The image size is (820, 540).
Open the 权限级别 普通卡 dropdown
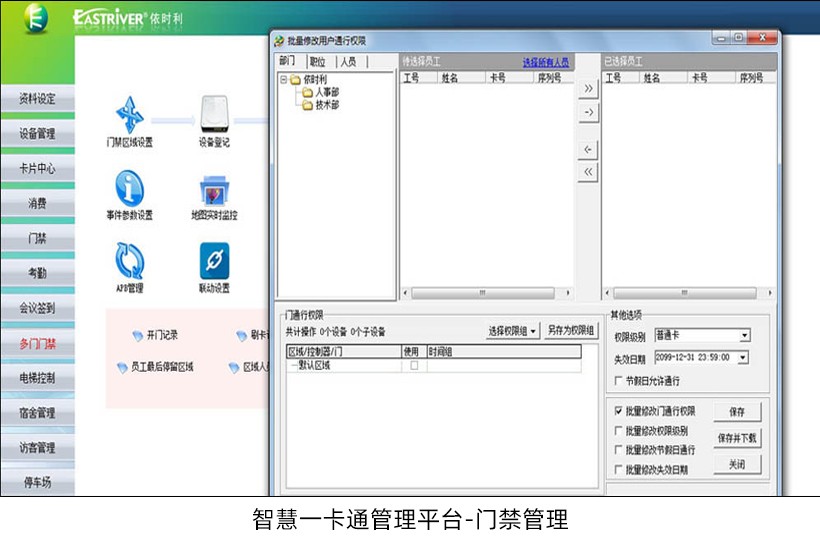point(745,336)
